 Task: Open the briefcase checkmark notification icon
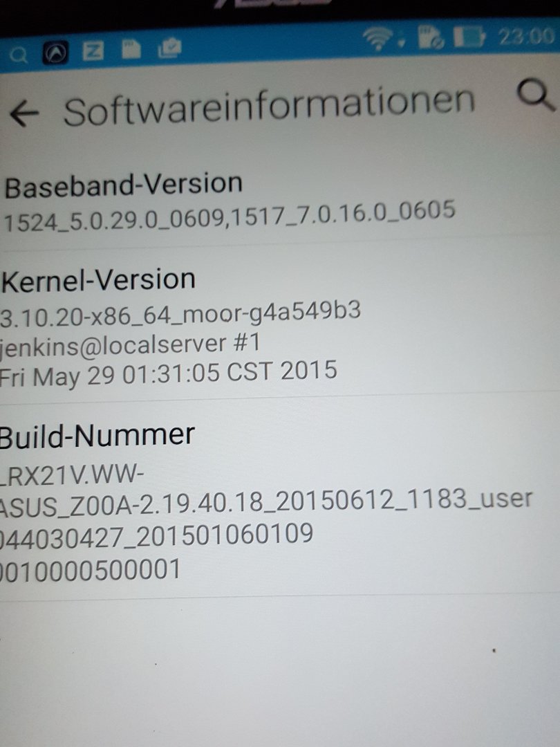169,48
